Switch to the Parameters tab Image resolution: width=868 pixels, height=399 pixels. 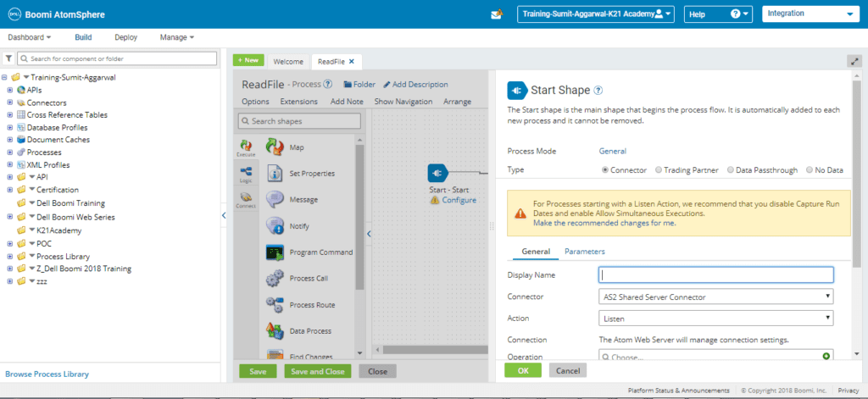pos(585,252)
